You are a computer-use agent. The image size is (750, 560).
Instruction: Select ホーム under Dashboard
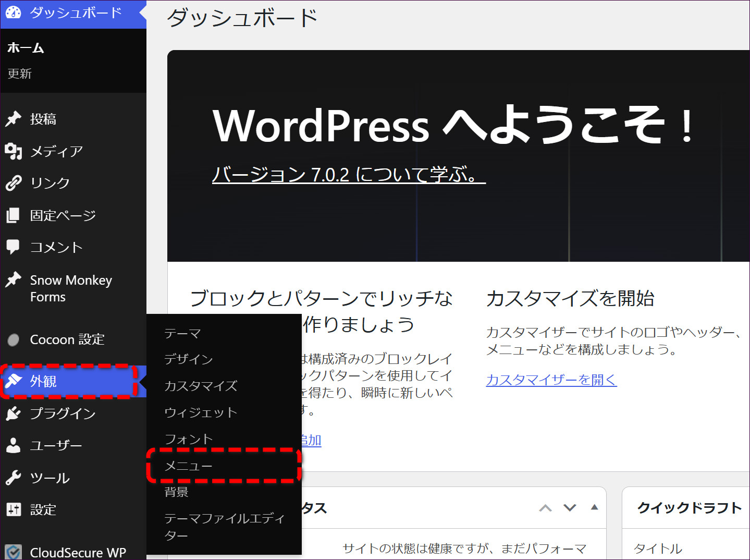[26, 48]
